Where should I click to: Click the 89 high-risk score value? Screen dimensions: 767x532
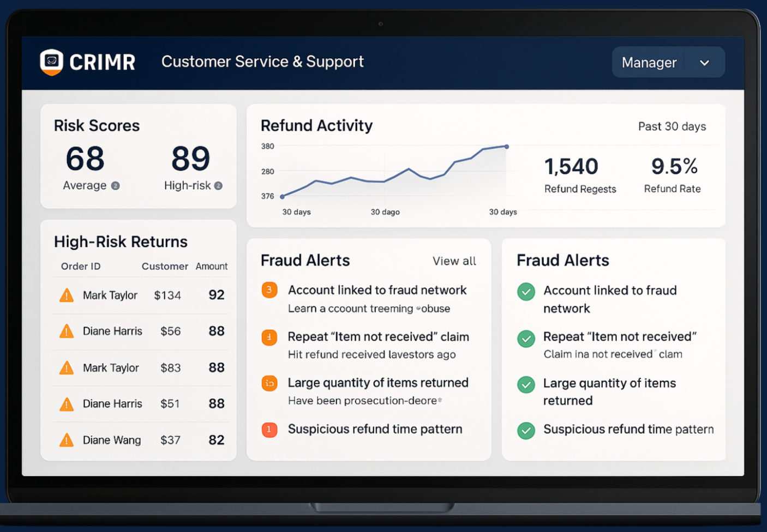click(x=190, y=159)
